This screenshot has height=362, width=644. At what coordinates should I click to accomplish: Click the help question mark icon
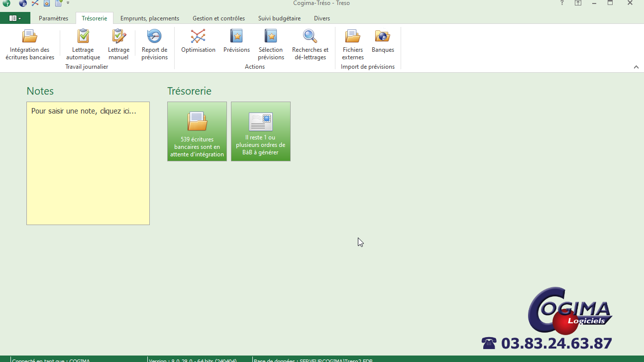[562, 3]
